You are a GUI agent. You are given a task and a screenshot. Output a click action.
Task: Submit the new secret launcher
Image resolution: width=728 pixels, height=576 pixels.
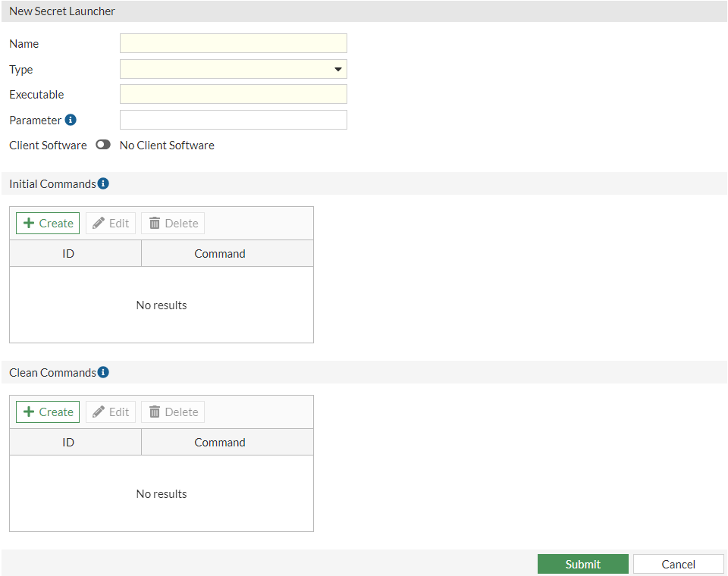(583, 565)
